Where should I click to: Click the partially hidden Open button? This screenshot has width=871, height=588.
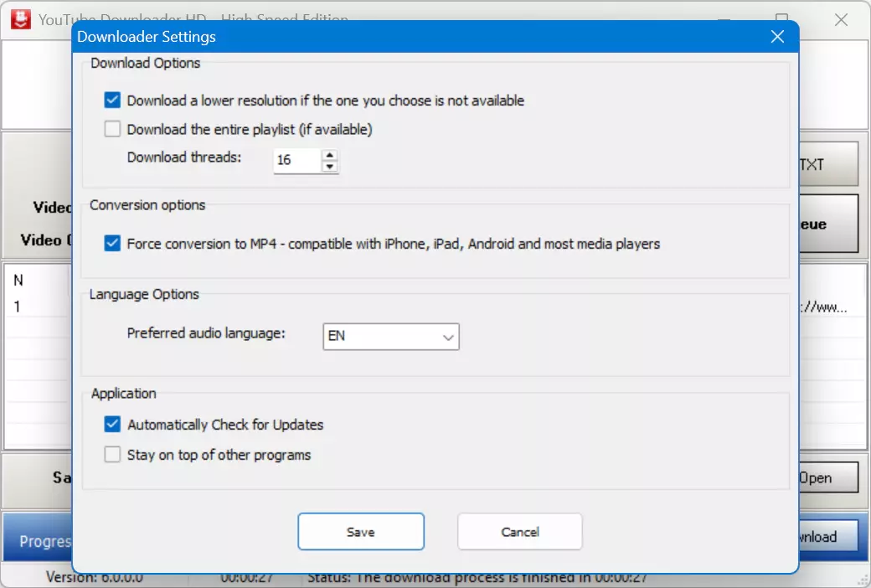point(828,478)
